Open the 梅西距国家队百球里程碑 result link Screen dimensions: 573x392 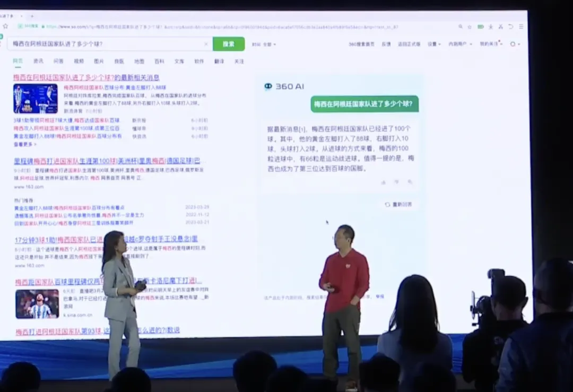pyautogui.click(x=108, y=281)
